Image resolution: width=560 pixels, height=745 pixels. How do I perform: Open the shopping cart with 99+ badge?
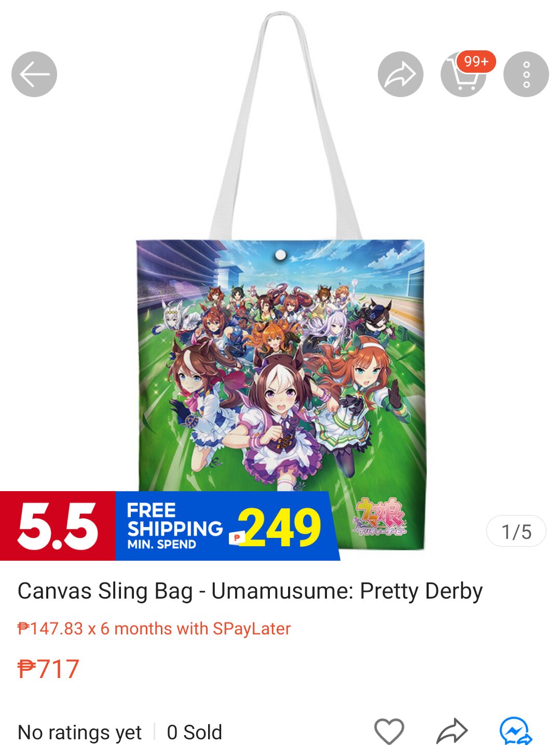pos(463,74)
